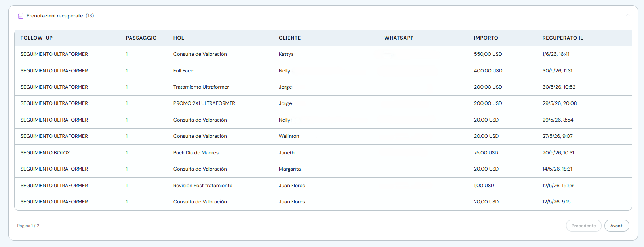Click the calendar icon beside Prenotazioni recuperate
Image resolution: width=644 pixels, height=247 pixels.
click(x=21, y=16)
